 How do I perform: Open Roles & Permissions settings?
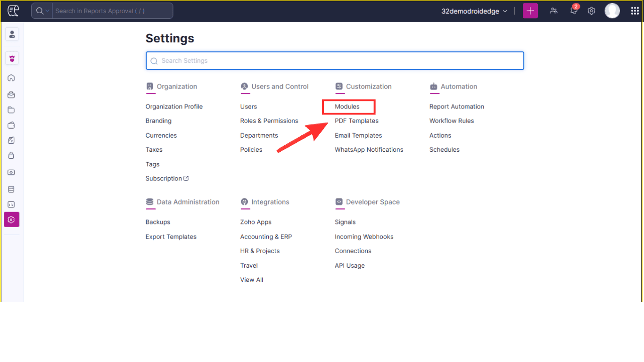(x=269, y=121)
